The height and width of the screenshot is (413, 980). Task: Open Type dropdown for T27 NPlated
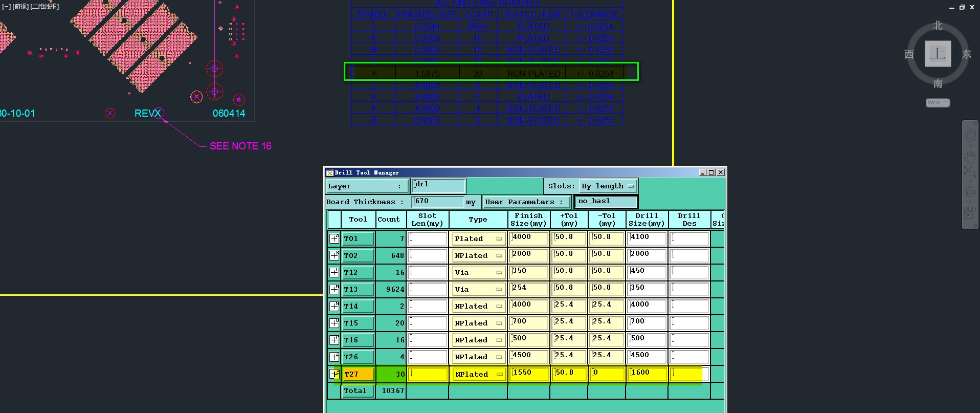point(478,374)
